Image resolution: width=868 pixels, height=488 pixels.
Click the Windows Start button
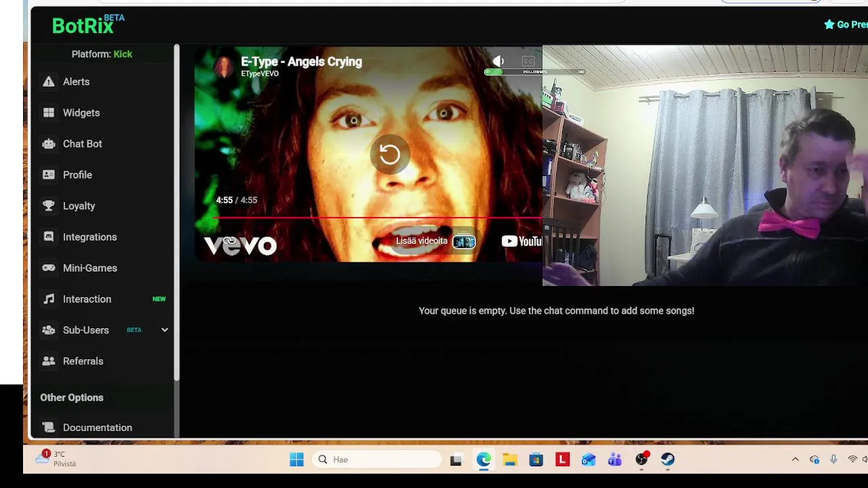click(x=296, y=460)
